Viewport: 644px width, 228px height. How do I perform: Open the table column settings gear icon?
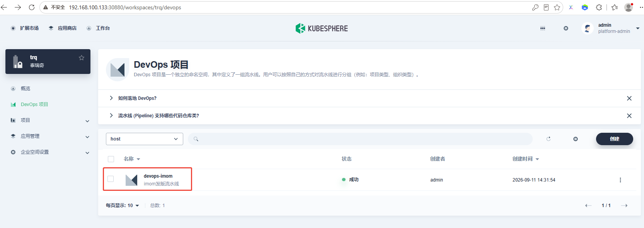(x=575, y=139)
